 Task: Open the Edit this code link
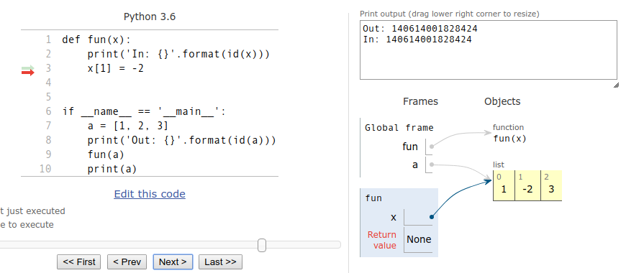click(150, 194)
